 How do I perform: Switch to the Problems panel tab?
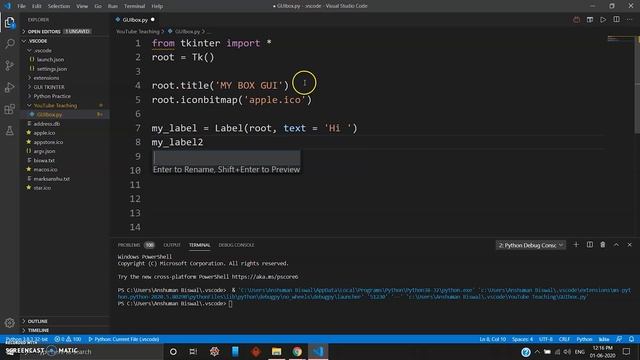pos(129,245)
